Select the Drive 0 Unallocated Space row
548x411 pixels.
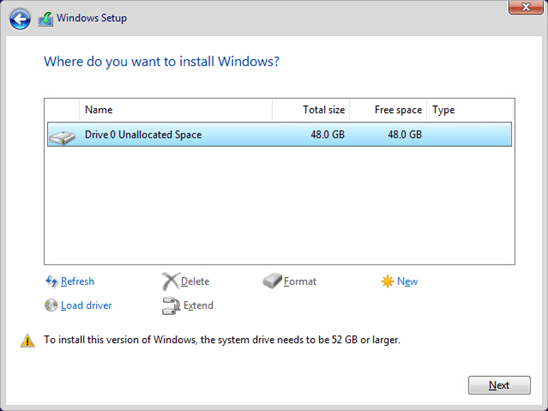tap(279, 135)
